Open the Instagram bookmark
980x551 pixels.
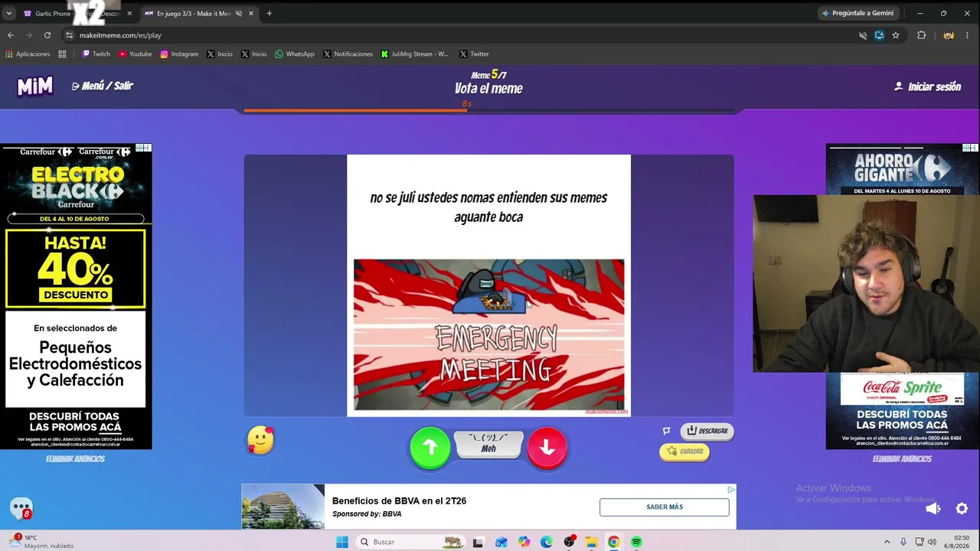click(179, 54)
